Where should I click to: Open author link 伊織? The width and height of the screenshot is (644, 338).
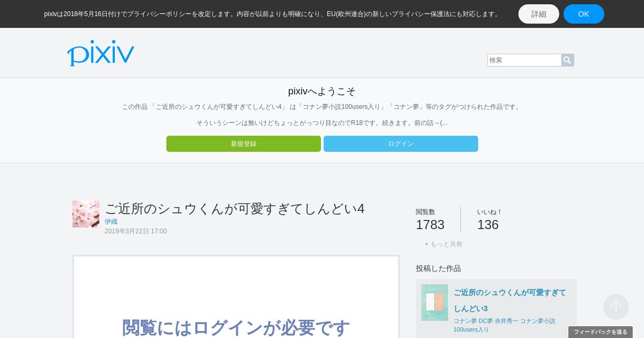tap(111, 222)
